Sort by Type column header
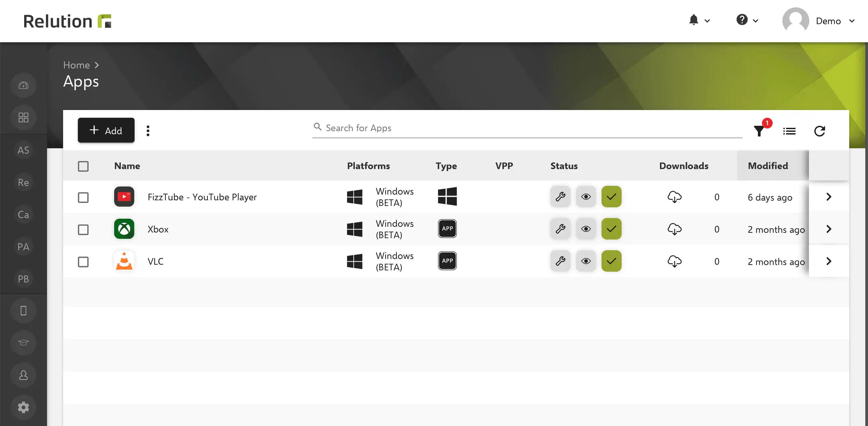This screenshot has height=426, width=868. coord(446,166)
